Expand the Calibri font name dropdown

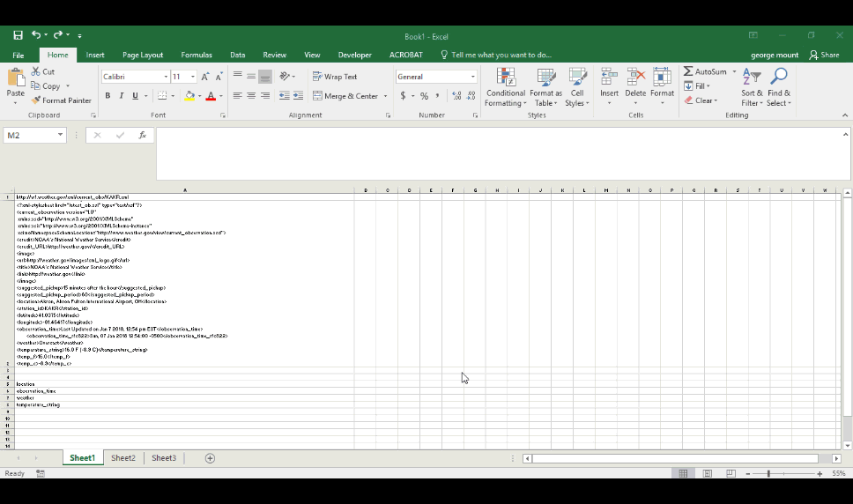[x=166, y=77]
